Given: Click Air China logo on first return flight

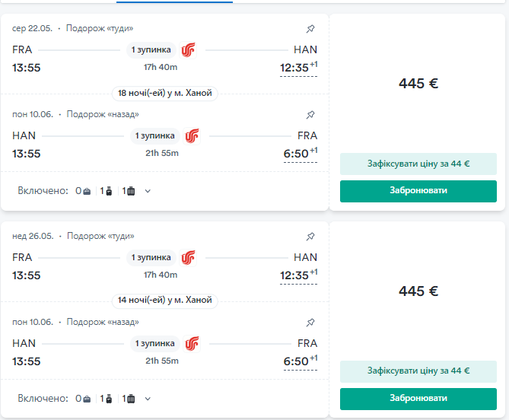Looking at the screenshot, I should (192, 136).
